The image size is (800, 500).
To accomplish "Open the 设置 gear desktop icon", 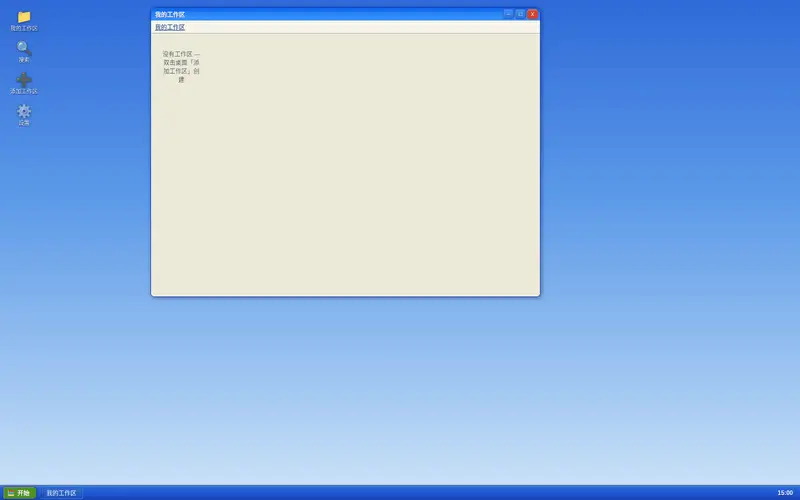I will point(23,115).
